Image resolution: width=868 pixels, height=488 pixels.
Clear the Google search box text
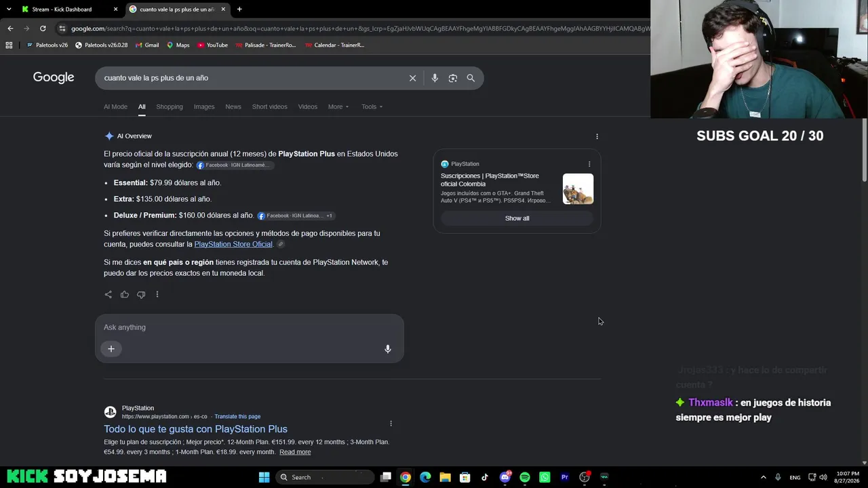412,78
